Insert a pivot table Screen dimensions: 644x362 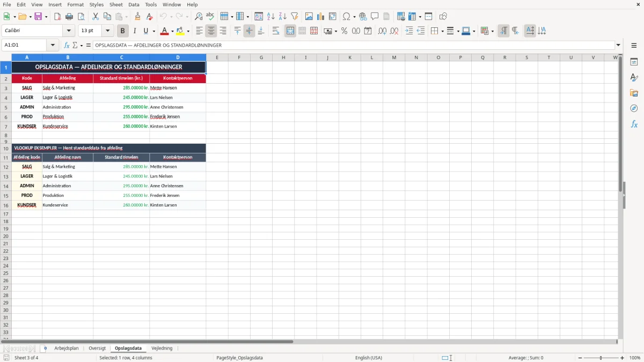tap(333, 17)
